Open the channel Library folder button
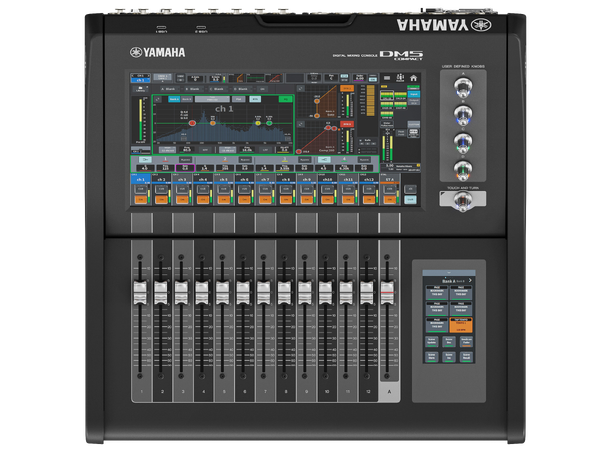Image resolution: width=610 pixels, height=450 pixels. (140, 89)
